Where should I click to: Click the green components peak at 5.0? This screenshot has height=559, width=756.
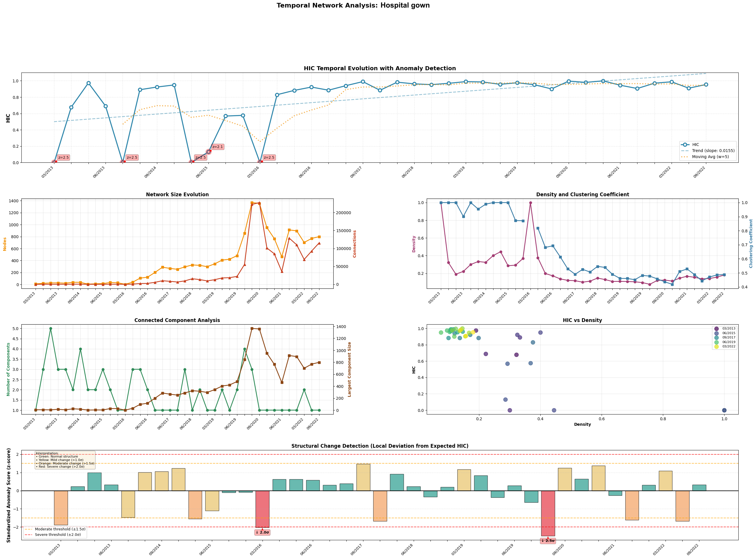point(51,329)
